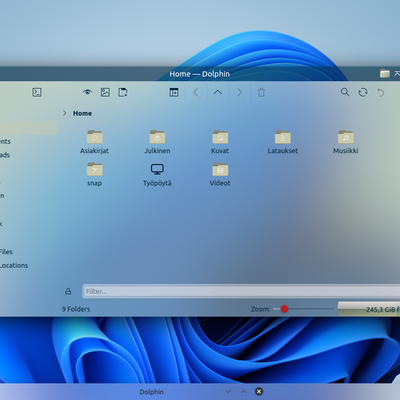Select the Työpöytä desktop folder
This screenshot has height=400, width=400.
click(157, 174)
